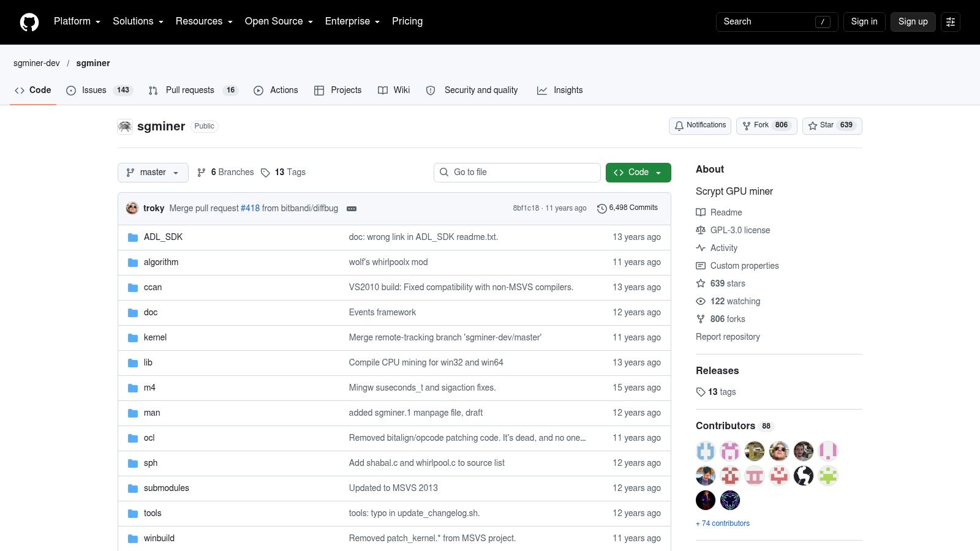
Task: Switch to the Issues tab
Action: click(99, 90)
